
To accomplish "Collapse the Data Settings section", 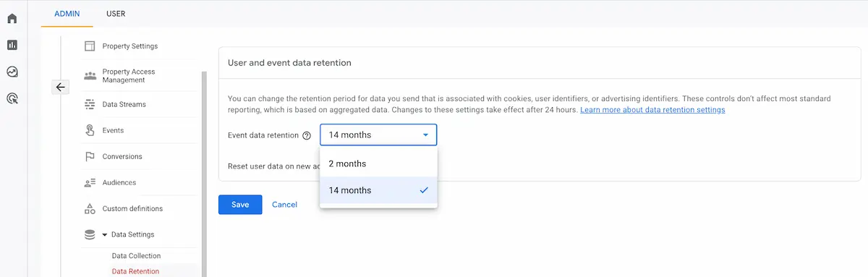I will [x=105, y=234].
